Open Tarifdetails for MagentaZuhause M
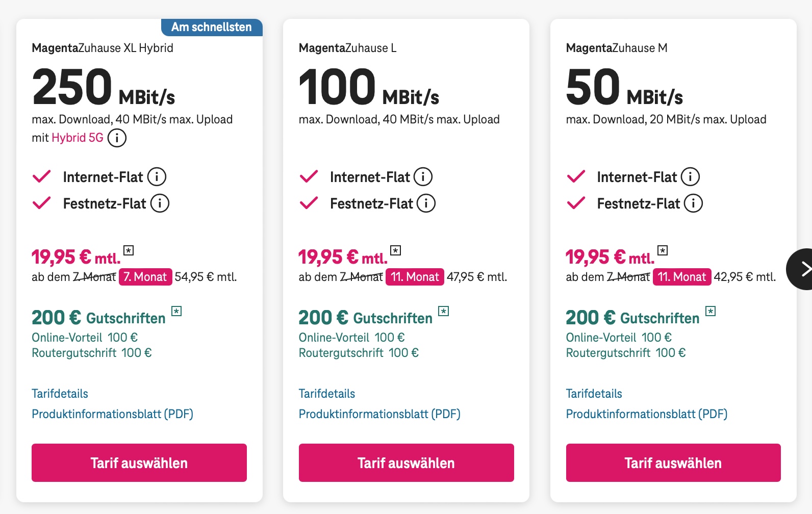This screenshot has height=514, width=812. point(594,394)
